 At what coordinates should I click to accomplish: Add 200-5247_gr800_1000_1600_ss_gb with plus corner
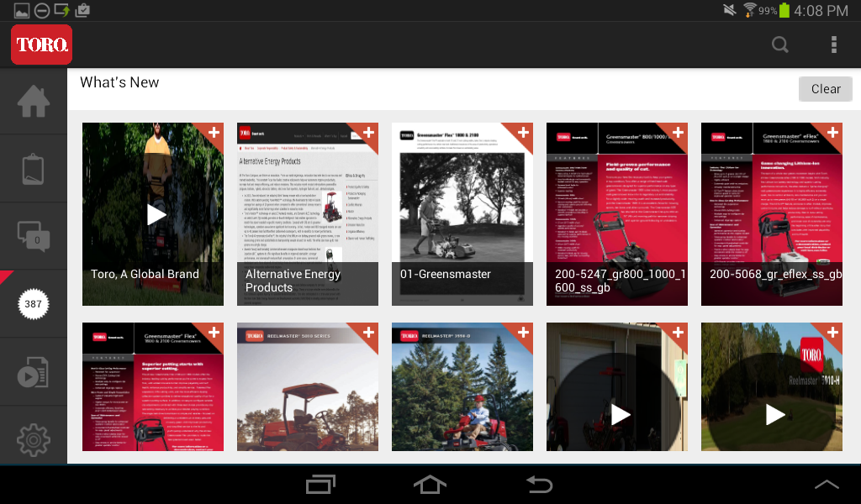pos(679,132)
